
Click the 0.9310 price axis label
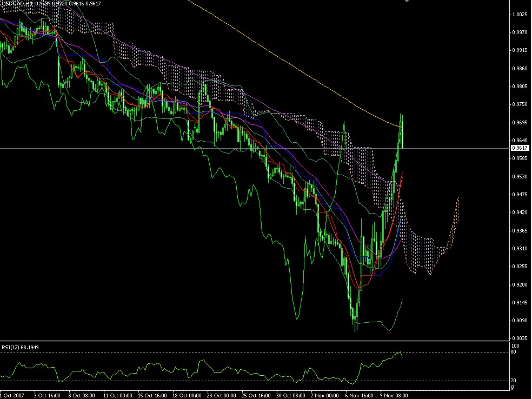point(520,249)
